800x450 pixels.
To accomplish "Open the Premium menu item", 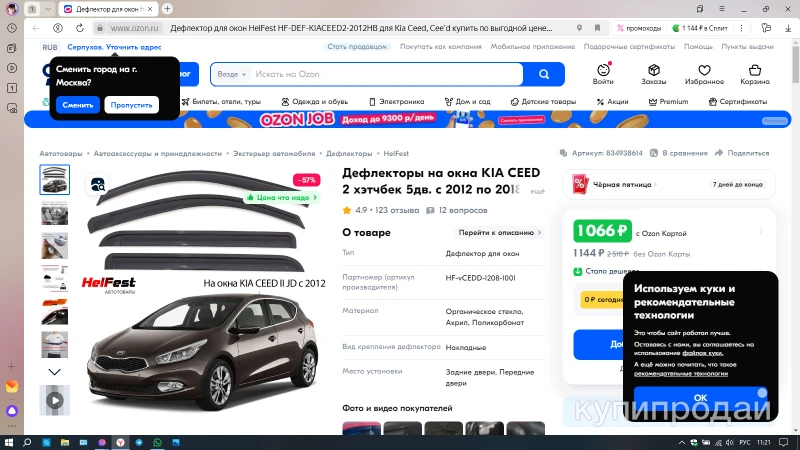I will (x=668, y=102).
